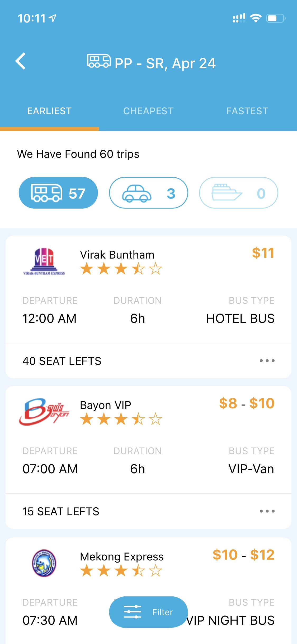
Task: Expand more options on Virak Buntham card
Action: pyautogui.click(x=267, y=361)
